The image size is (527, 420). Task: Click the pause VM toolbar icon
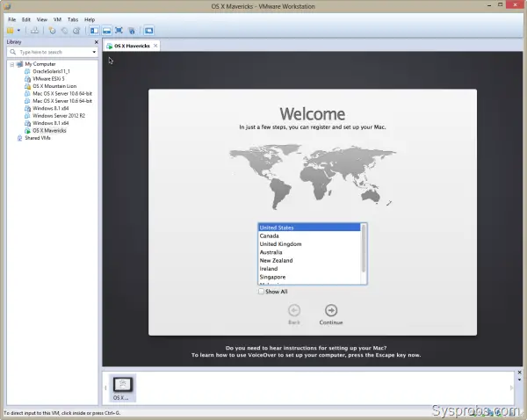10,31
